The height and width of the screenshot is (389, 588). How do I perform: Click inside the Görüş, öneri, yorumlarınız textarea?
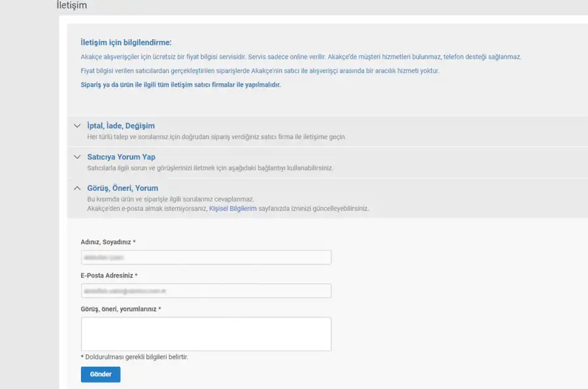click(206, 334)
